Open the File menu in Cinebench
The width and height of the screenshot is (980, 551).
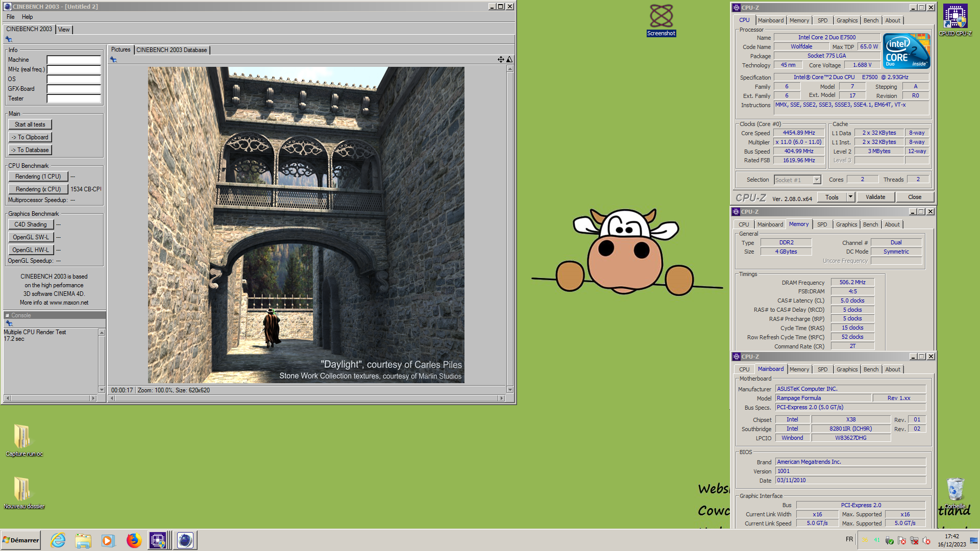click(x=10, y=17)
